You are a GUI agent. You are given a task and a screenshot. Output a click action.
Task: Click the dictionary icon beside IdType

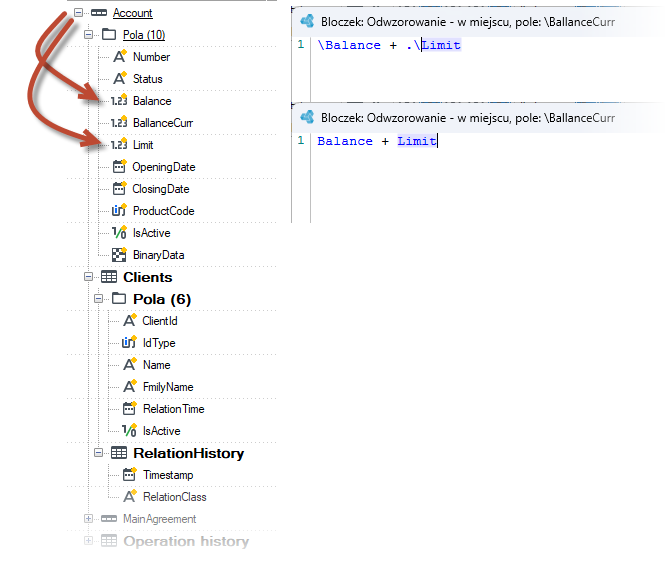coord(129,342)
